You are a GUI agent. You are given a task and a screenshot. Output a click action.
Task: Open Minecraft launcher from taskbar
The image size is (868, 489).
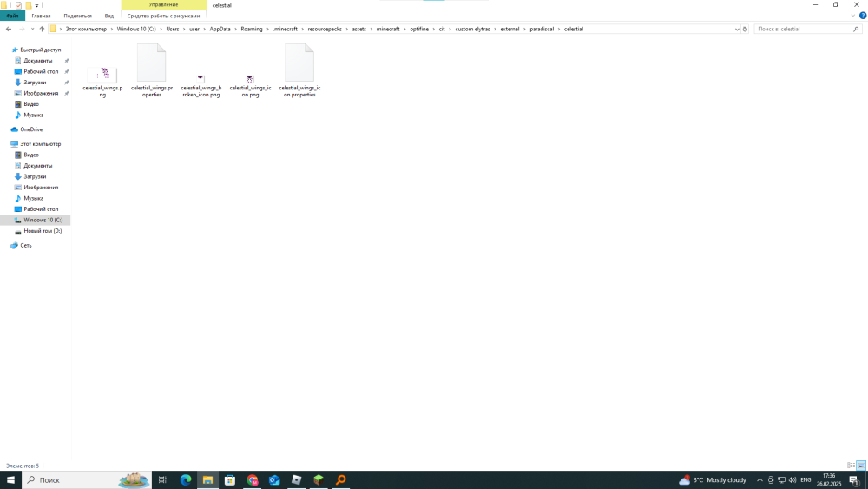319,480
